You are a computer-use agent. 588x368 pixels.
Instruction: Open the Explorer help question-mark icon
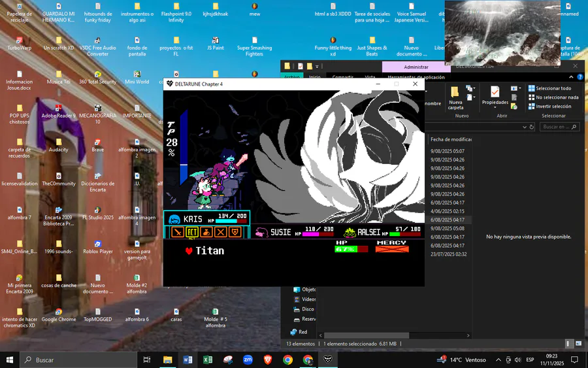580,77
